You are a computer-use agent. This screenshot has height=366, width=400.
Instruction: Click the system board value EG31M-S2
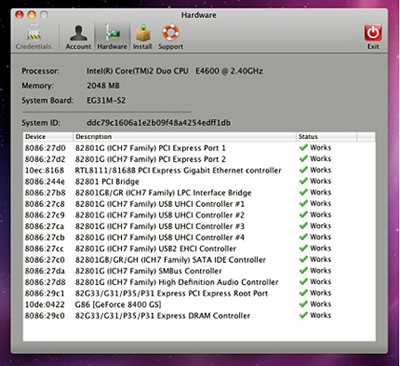(106, 100)
